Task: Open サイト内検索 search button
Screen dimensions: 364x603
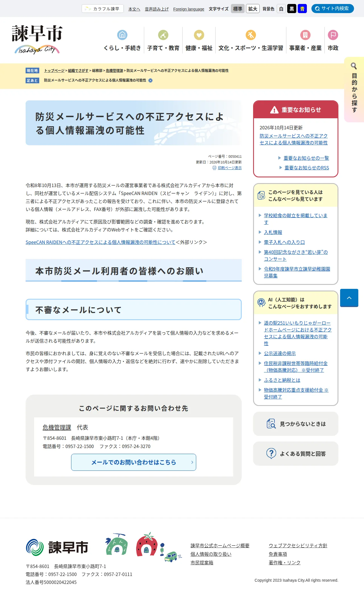Action: pos(333,9)
